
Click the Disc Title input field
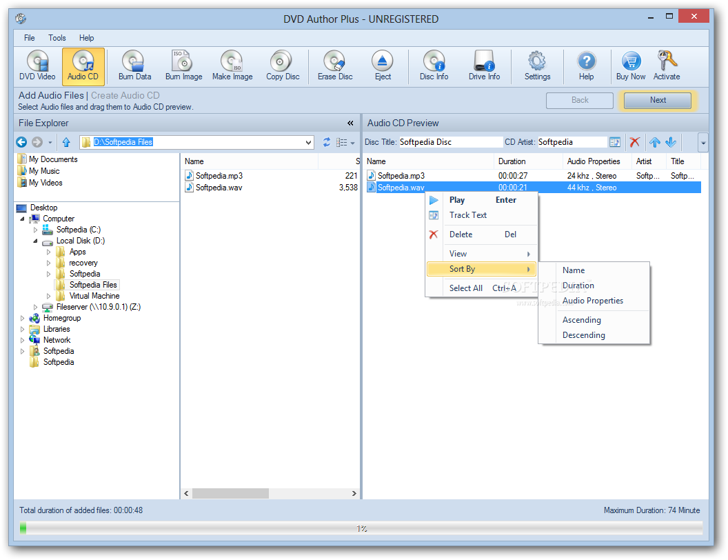[x=450, y=142]
